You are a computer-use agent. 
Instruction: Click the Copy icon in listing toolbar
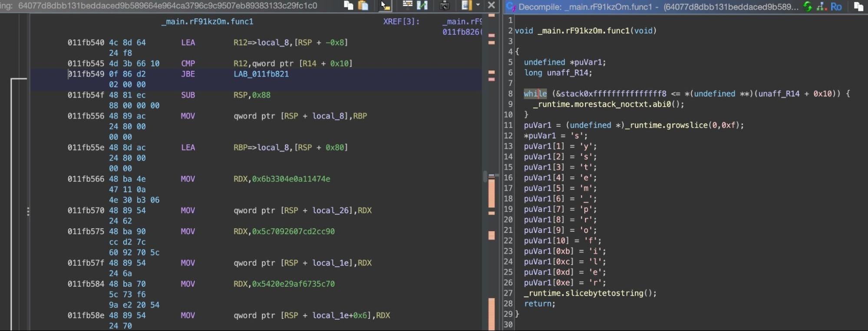click(x=348, y=5)
